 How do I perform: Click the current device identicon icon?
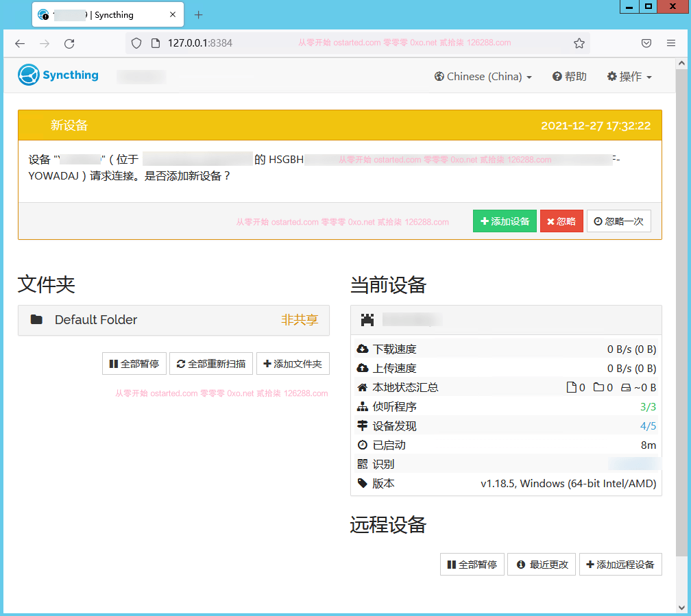click(x=367, y=320)
